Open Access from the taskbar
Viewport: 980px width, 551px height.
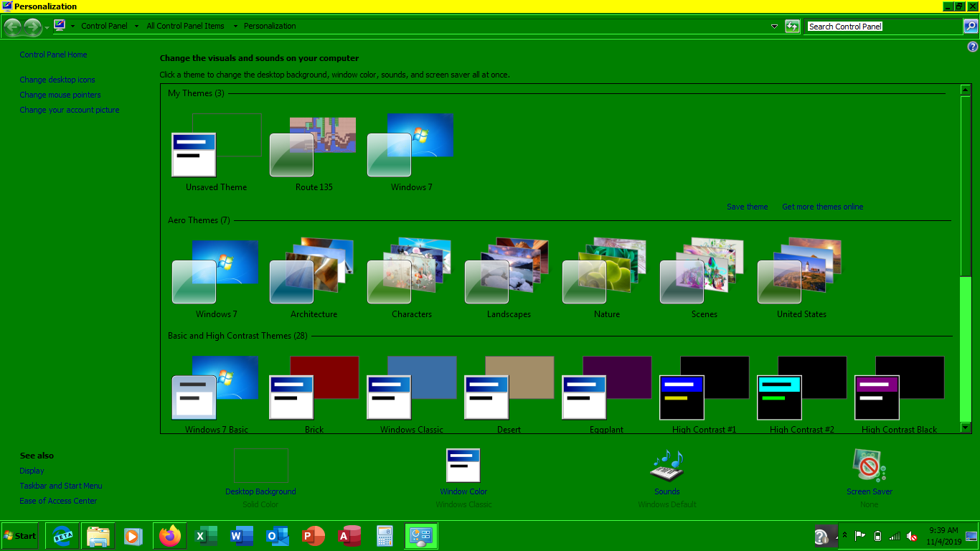[x=349, y=536]
